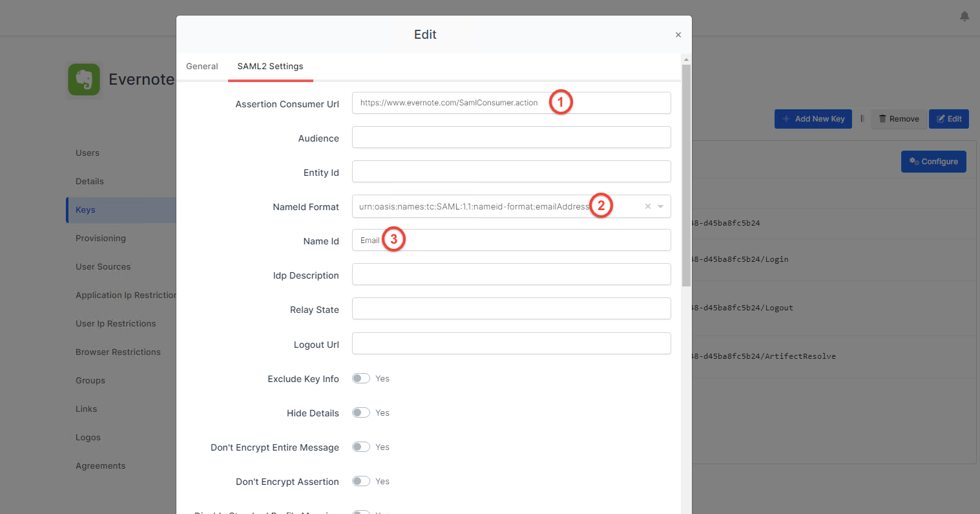
Task: Clear the NameId Format selection
Action: pyautogui.click(x=647, y=207)
